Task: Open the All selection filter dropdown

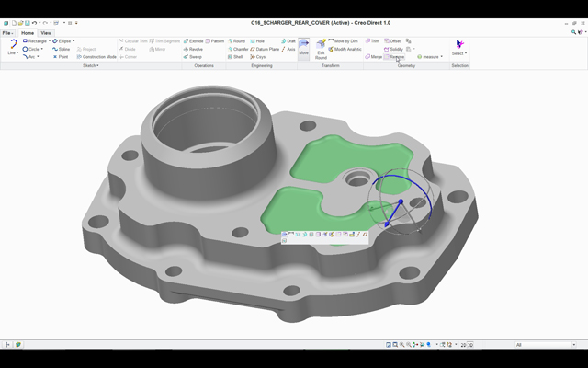Action: [547, 345]
